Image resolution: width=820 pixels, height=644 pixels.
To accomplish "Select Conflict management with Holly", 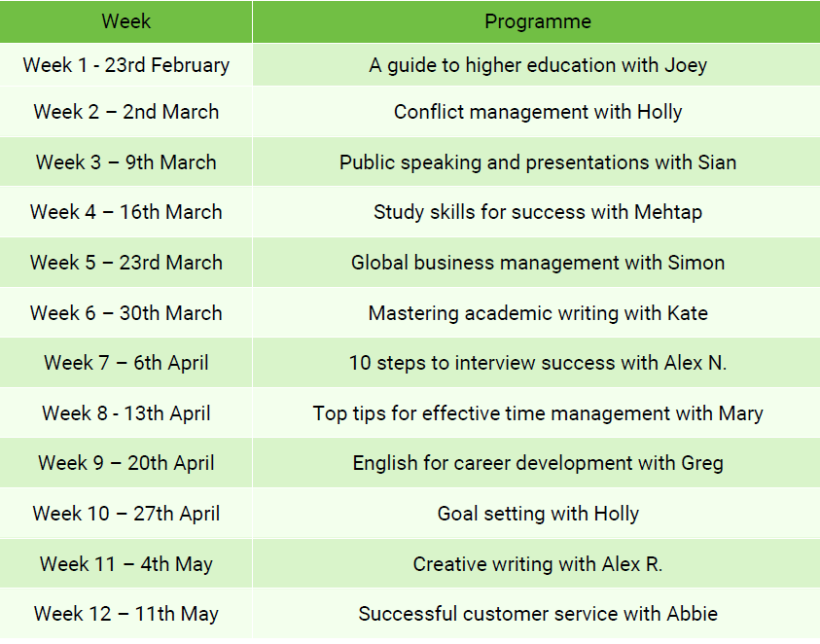I will click(x=537, y=112).
